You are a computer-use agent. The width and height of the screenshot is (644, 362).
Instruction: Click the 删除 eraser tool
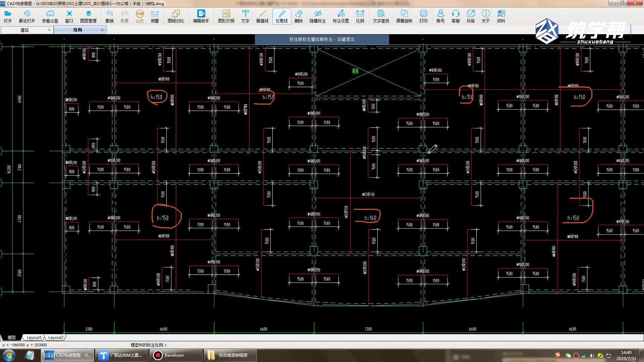[299, 16]
